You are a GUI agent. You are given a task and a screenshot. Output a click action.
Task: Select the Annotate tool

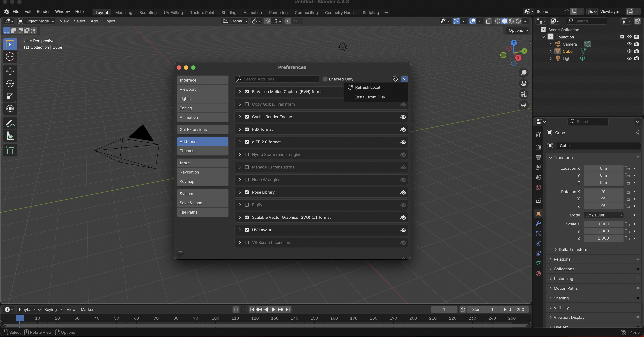tap(10, 123)
